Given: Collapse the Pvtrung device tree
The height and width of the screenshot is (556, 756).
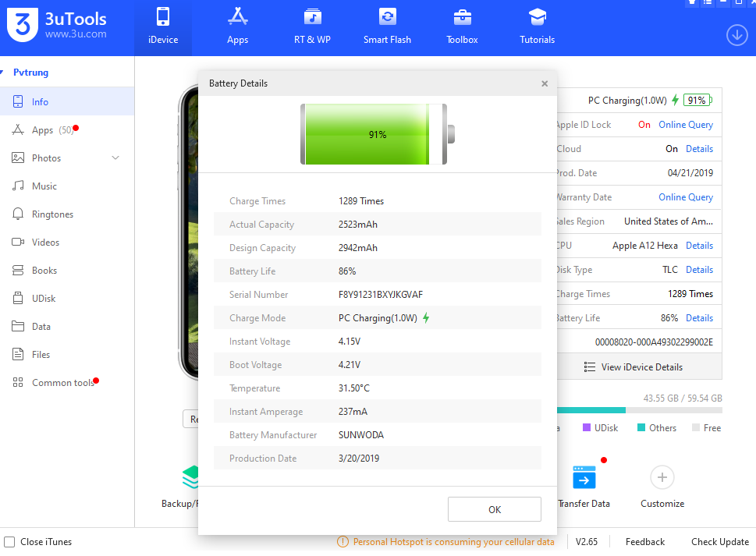Looking at the screenshot, I should [x=2, y=73].
